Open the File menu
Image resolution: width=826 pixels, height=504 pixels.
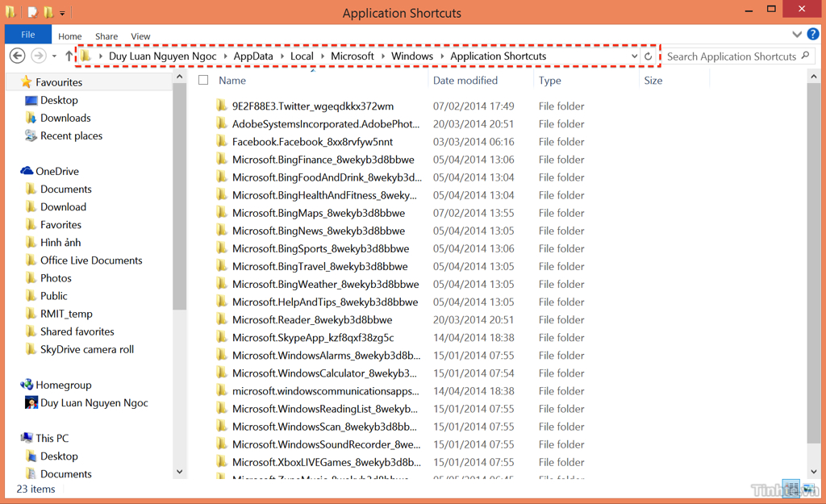coord(27,35)
